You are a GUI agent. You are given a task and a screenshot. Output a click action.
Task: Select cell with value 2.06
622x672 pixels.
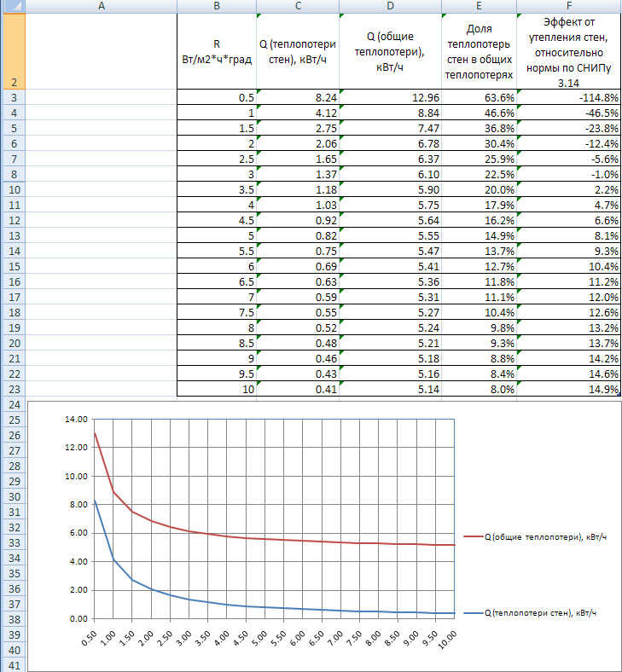pos(298,143)
